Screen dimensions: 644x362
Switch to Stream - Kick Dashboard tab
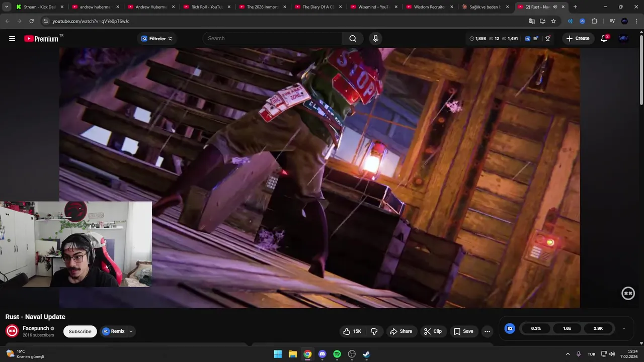pos(40,7)
